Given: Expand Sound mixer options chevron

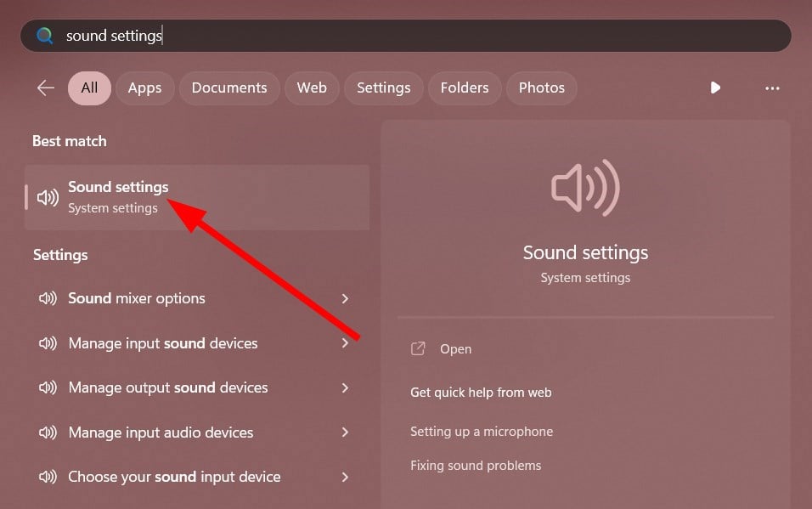Looking at the screenshot, I should pos(345,298).
